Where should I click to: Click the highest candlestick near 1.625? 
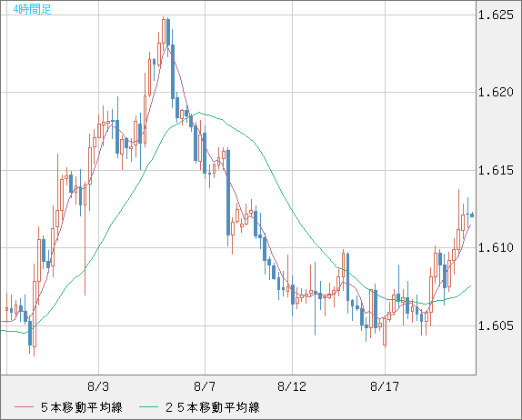164,32
